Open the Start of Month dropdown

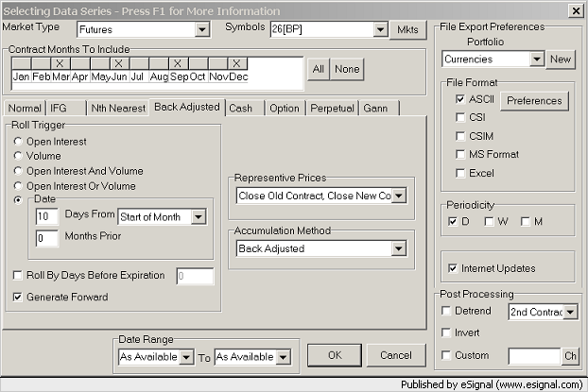[197, 217]
